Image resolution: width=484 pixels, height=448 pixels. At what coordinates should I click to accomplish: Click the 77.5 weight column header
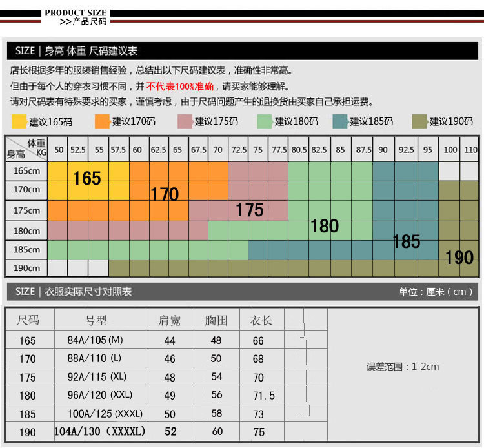(279, 150)
